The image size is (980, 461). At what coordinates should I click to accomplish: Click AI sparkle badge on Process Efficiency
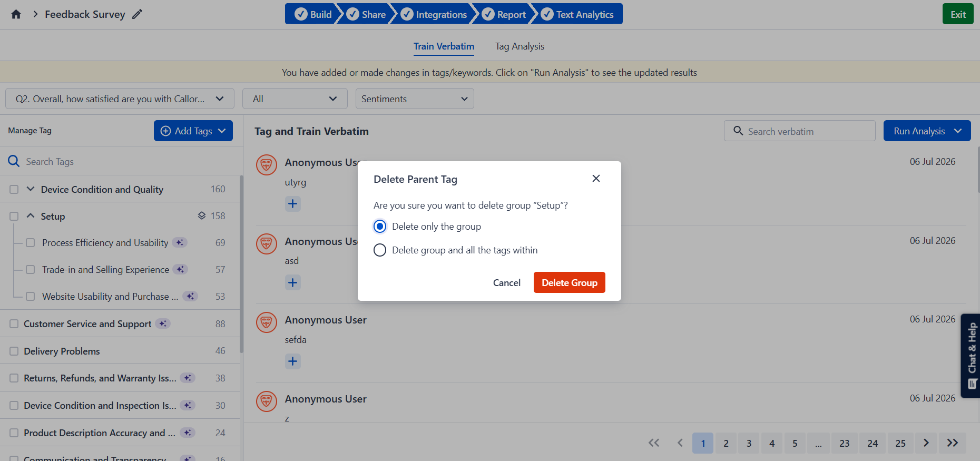point(180,242)
